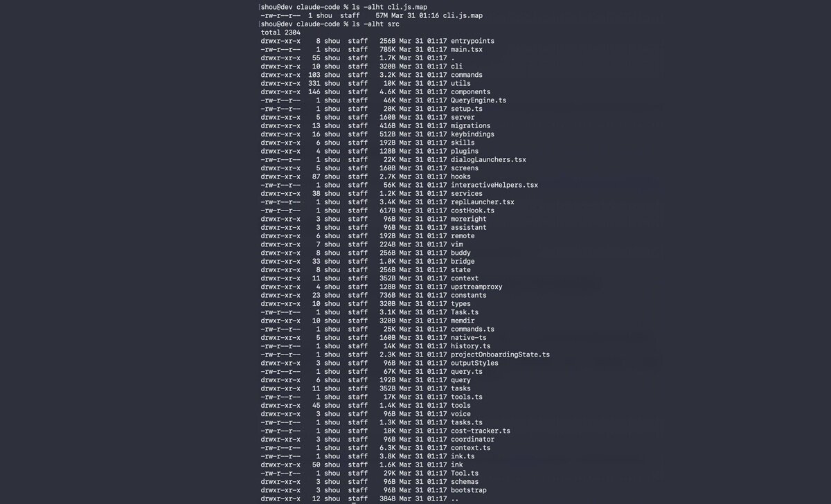Select the moreright directory name
The width and height of the screenshot is (831, 504).
pos(468,219)
